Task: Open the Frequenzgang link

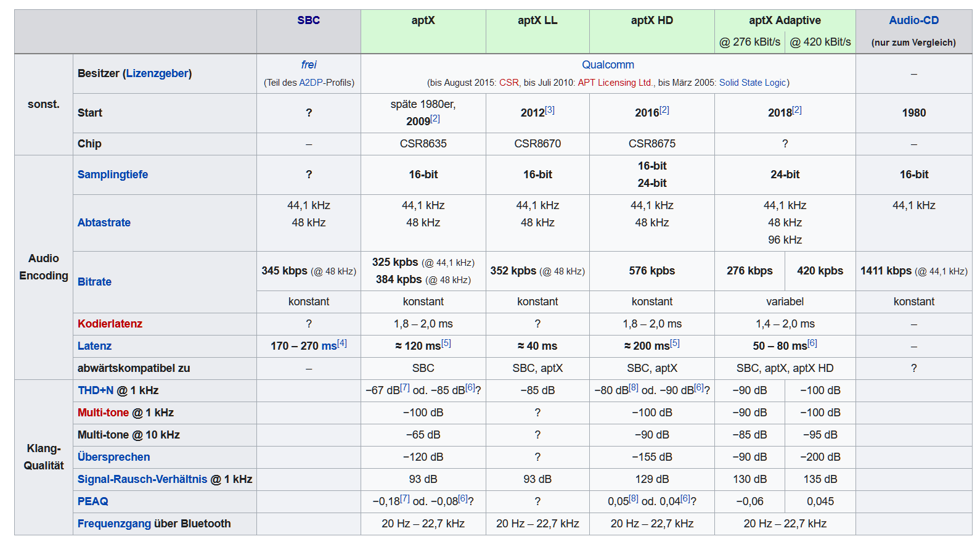Action: (114, 524)
